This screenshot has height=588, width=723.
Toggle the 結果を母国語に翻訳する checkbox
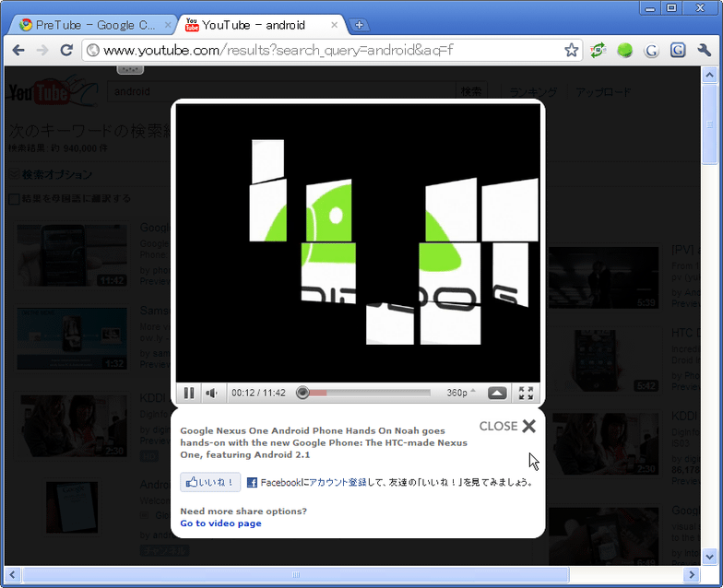tap(15, 199)
